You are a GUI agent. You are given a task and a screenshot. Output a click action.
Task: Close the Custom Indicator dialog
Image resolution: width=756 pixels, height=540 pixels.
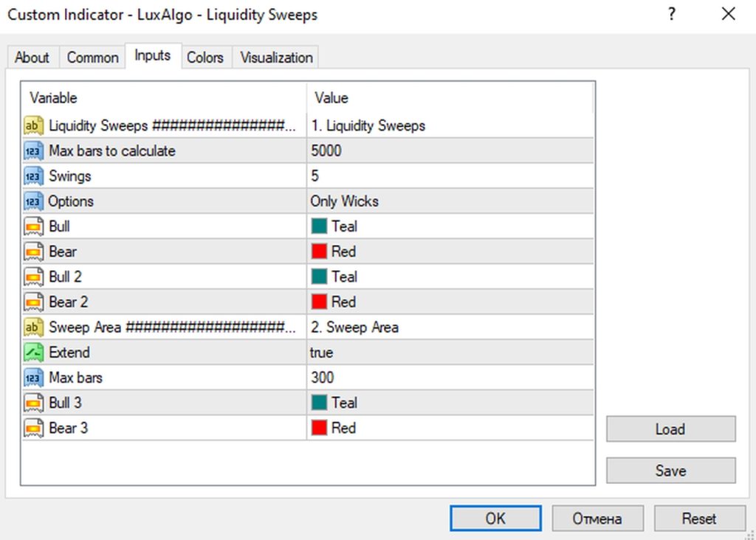tap(728, 14)
